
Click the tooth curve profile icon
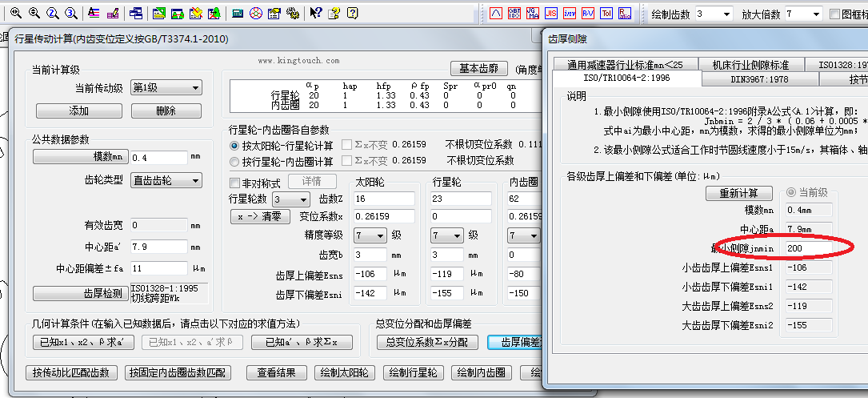point(496,14)
